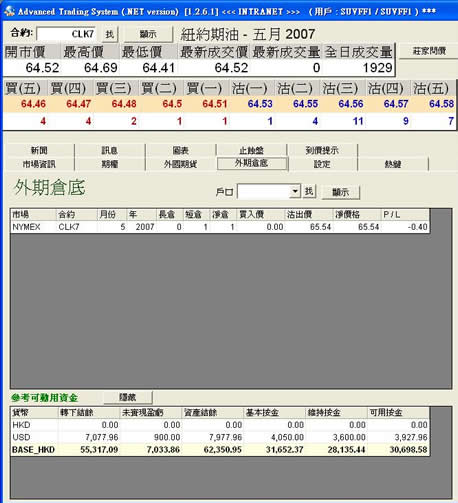Expand the 戶口 account dropdown arrow

(x=295, y=191)
